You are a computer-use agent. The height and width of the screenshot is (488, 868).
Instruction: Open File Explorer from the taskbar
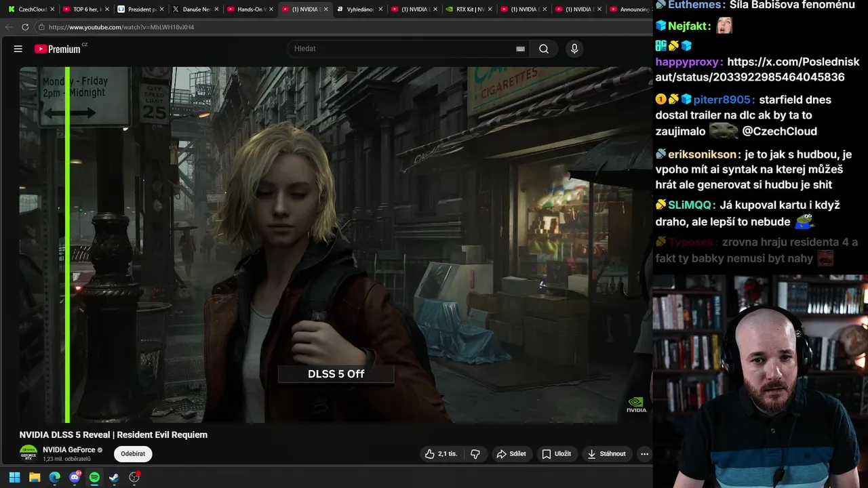pyautogui.click(x=35, y=477)
